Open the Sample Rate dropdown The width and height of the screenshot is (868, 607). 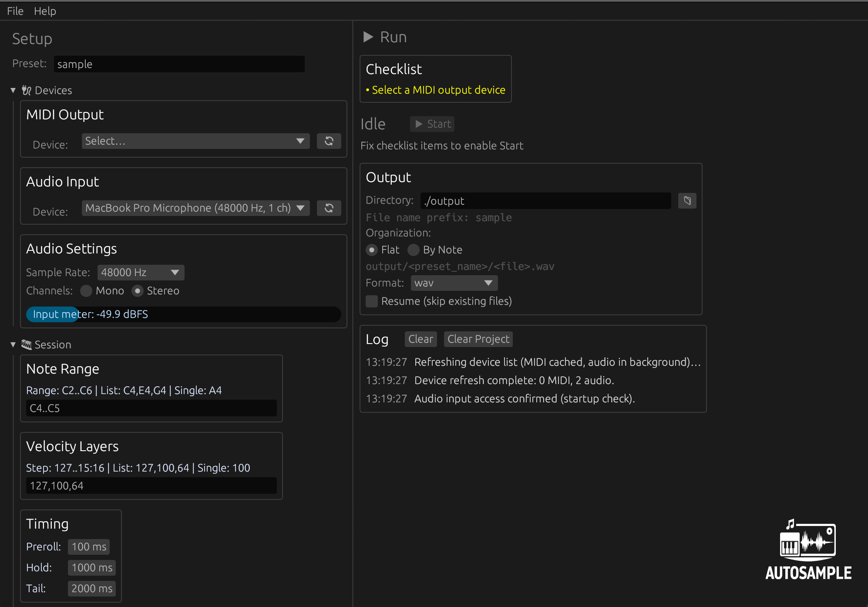(141, 273)
